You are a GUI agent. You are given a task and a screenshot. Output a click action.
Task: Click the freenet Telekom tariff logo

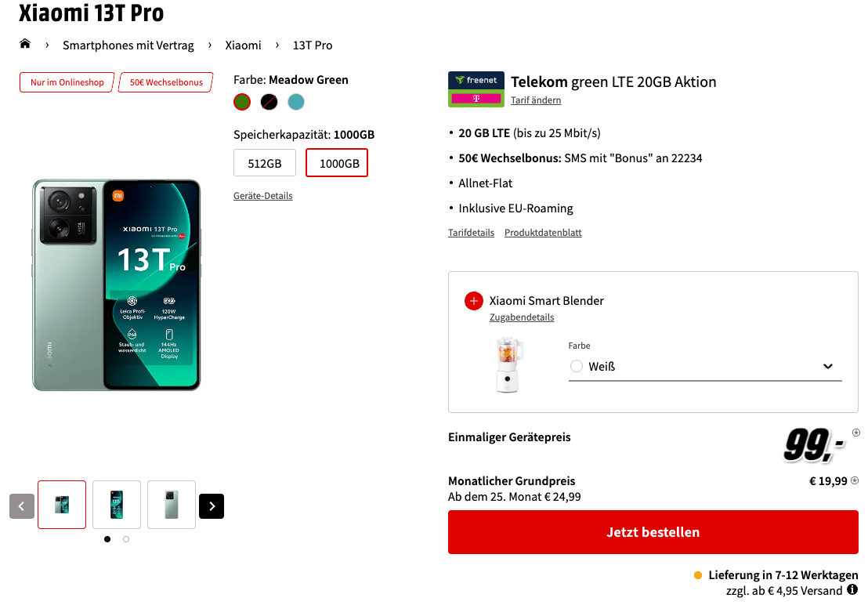tap(476, 89)
